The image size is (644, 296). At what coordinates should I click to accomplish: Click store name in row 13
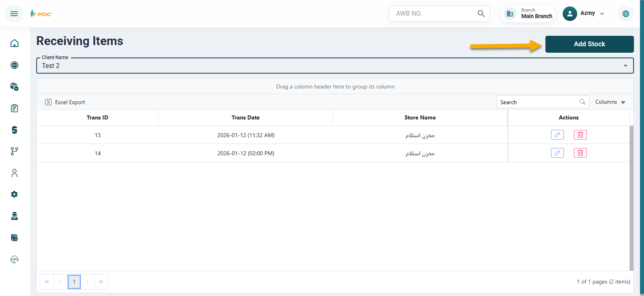click(x=420, y=136)
